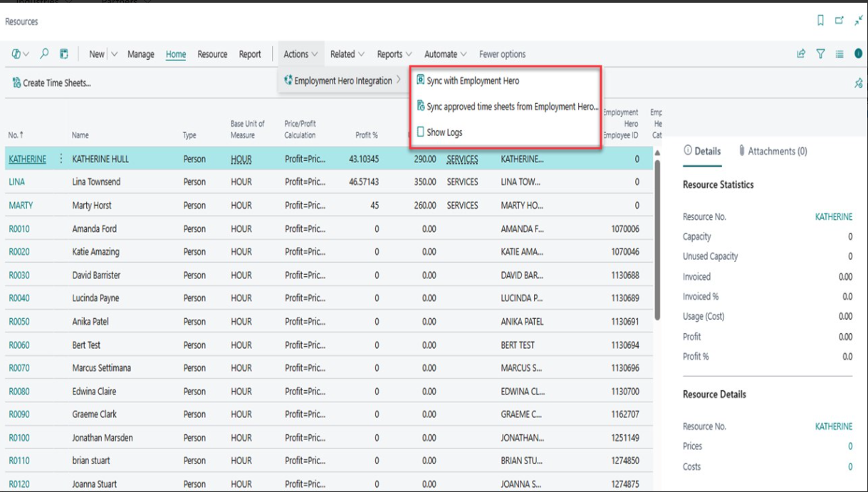Switch list layout using list view icon
This screenshot has height=492, width=868.
840,54
